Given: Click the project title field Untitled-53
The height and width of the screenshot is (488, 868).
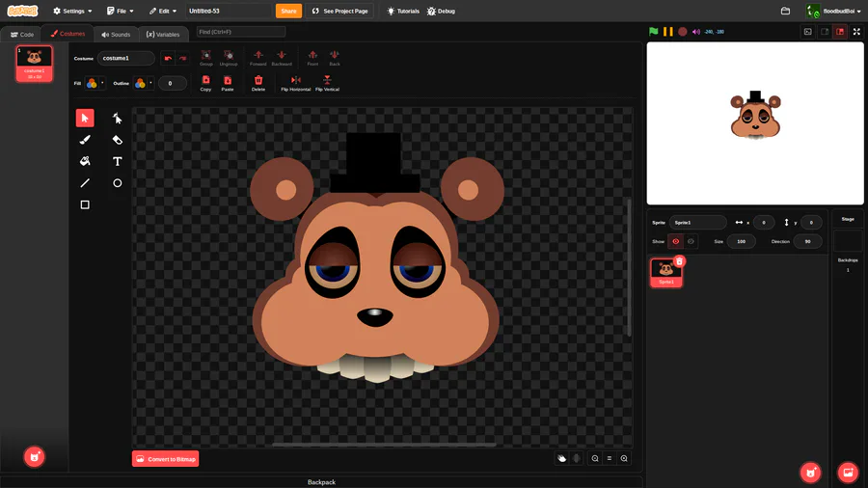Looking at the screenshot, I should point(229,11).
